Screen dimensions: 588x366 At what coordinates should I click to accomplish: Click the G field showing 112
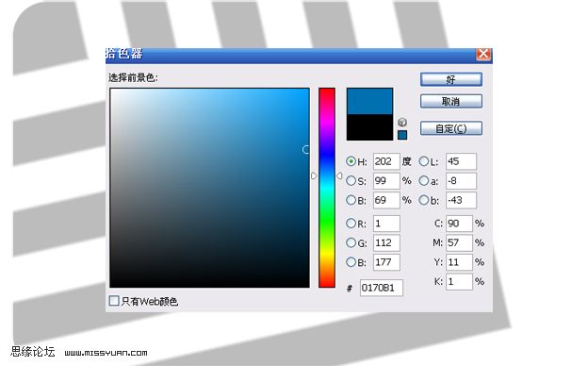[386, 242]
